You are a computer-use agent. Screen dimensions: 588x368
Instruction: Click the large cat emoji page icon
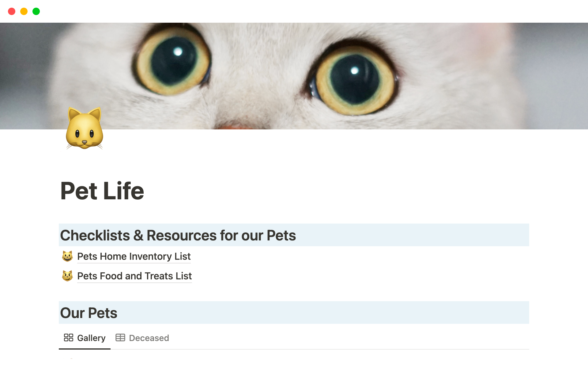pos(84,129)
